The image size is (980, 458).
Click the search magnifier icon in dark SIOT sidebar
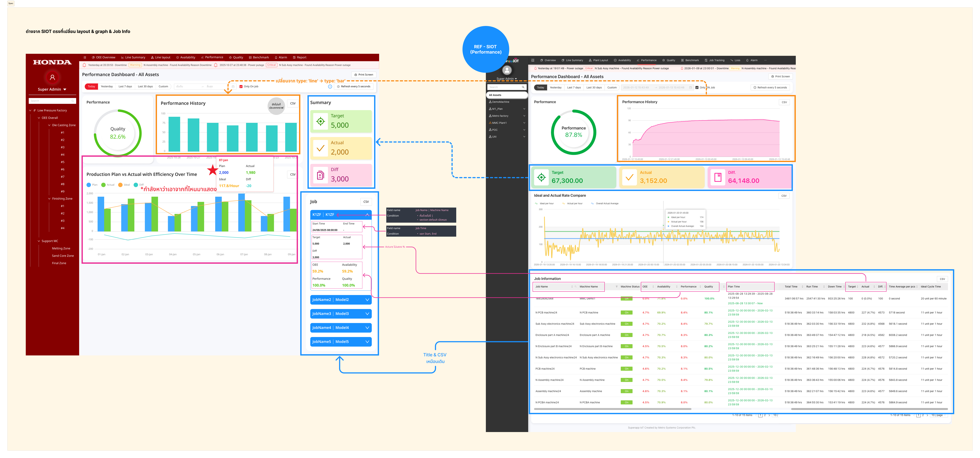click(523, 87)
